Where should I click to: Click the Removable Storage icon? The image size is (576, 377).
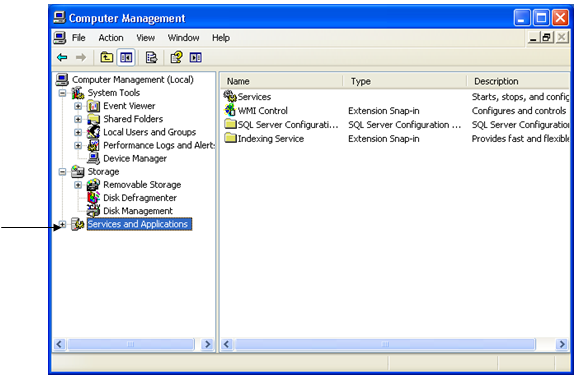click(x=93, y=185)
